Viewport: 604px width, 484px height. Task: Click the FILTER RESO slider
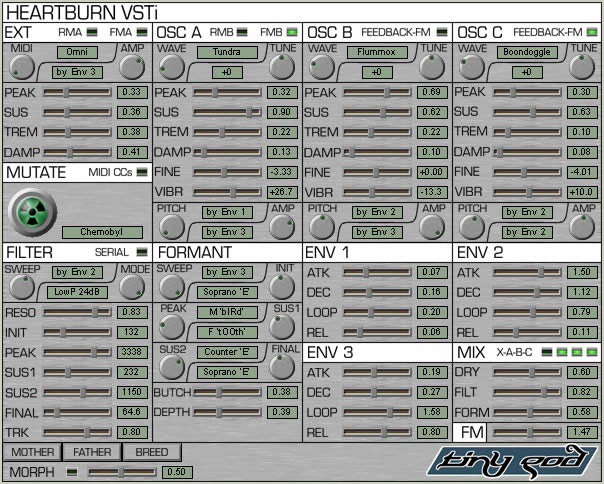click(77, 312)
